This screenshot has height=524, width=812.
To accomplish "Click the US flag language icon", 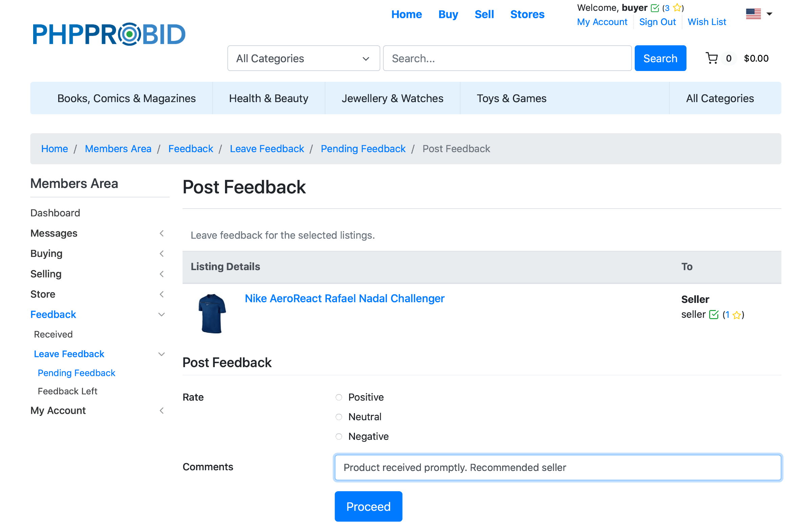I will pos(753,14).
